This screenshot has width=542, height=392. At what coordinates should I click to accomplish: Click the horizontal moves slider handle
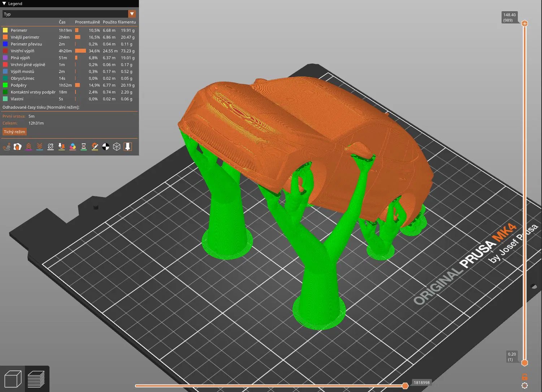click(x=405, y=386)
